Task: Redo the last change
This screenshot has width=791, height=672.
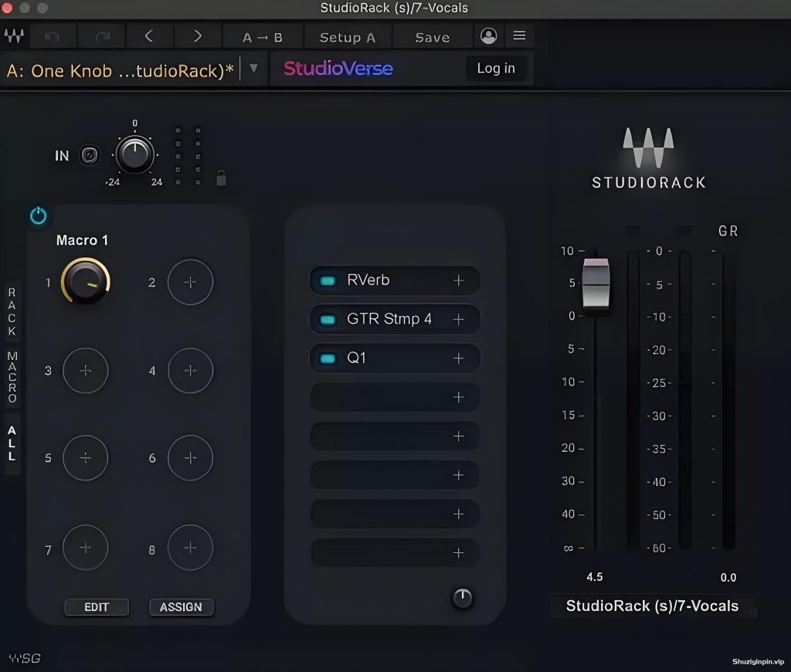Action: (x=103, y=36)
